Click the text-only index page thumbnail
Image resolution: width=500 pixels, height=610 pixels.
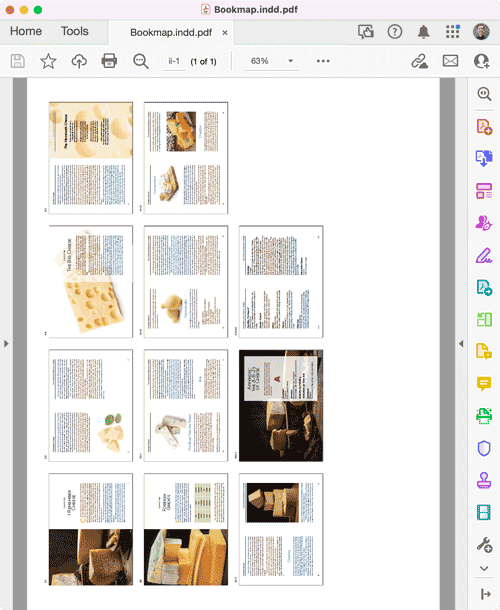[x=281, y=281]
